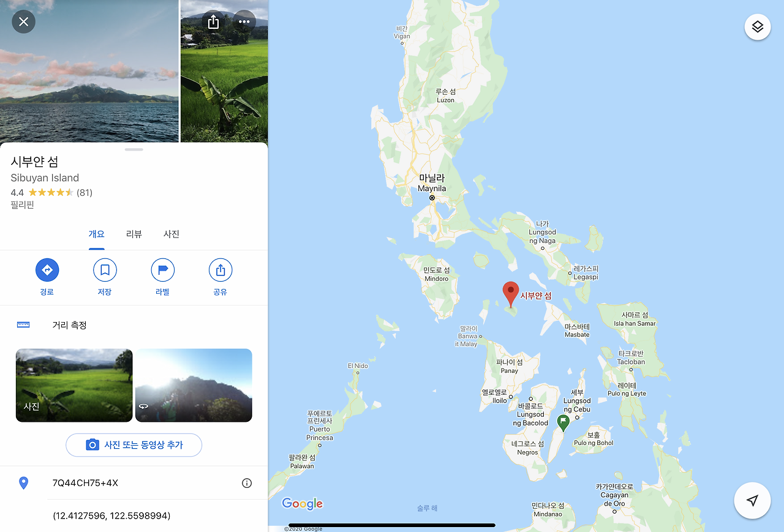Image resolution: width=784 pixels, height=532 pixels.
Task: Switch to the 리뷰 tab
Action: tap(134, 234)
